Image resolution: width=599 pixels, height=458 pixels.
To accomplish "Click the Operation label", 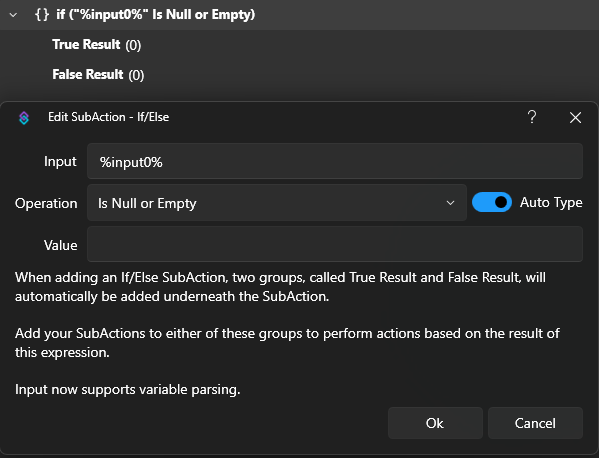I will pyautogui.click(x=46, y=203).
